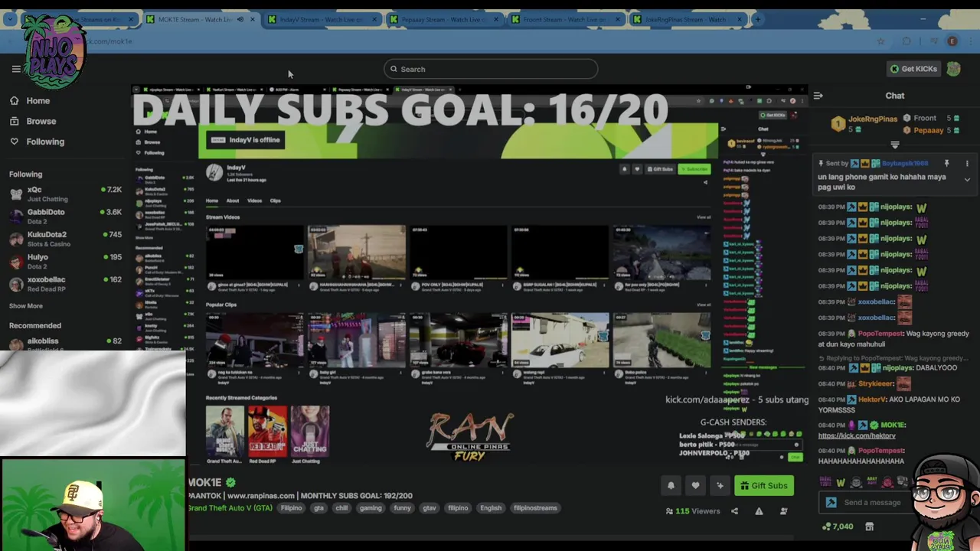Click the first purple emote in emote bar
The height and width of the screenshot is (551, 980).
coord(825,482)
